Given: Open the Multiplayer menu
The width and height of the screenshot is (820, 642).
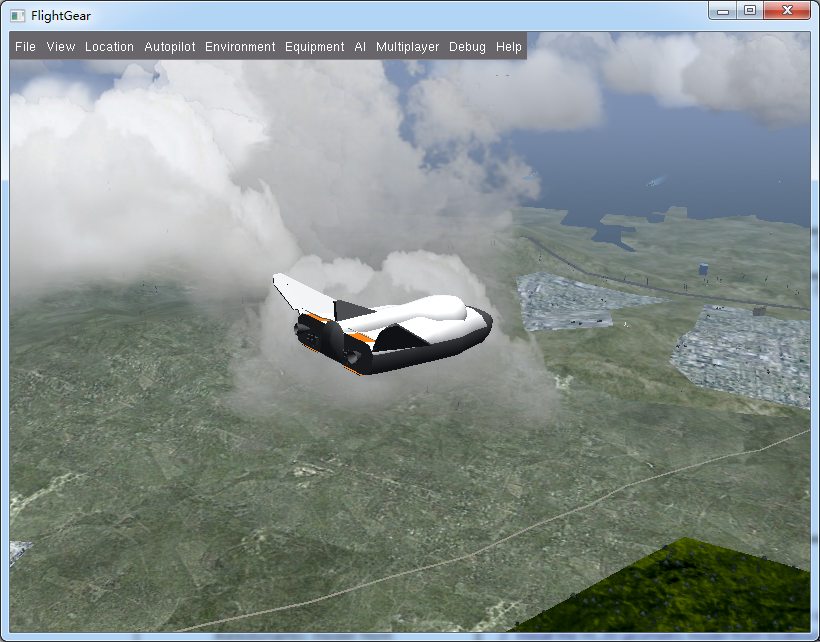Looking at the screenshot, I should click(407, 47).
